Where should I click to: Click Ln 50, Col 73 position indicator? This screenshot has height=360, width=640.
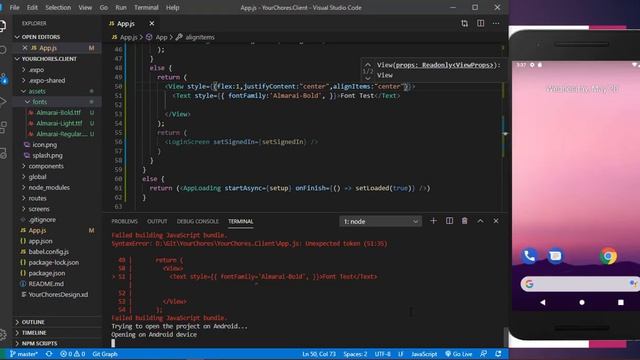(319, 354)
